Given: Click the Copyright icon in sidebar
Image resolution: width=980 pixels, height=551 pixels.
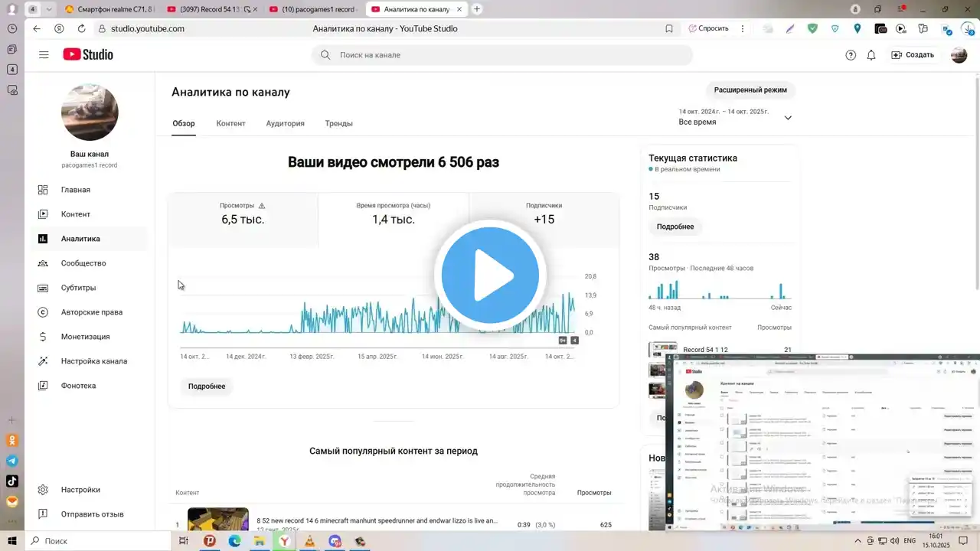Looking at the screenshot, I should coord(44,312).
